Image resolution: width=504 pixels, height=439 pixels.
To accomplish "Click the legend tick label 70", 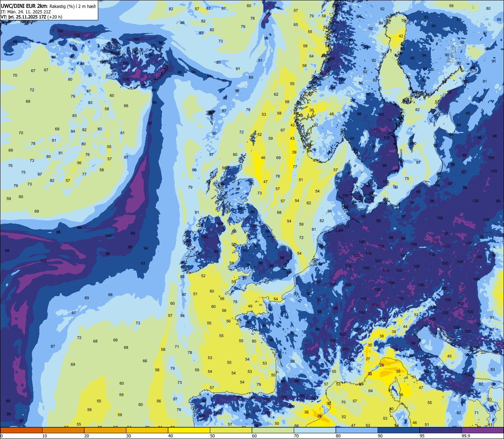I will (296, 436).
